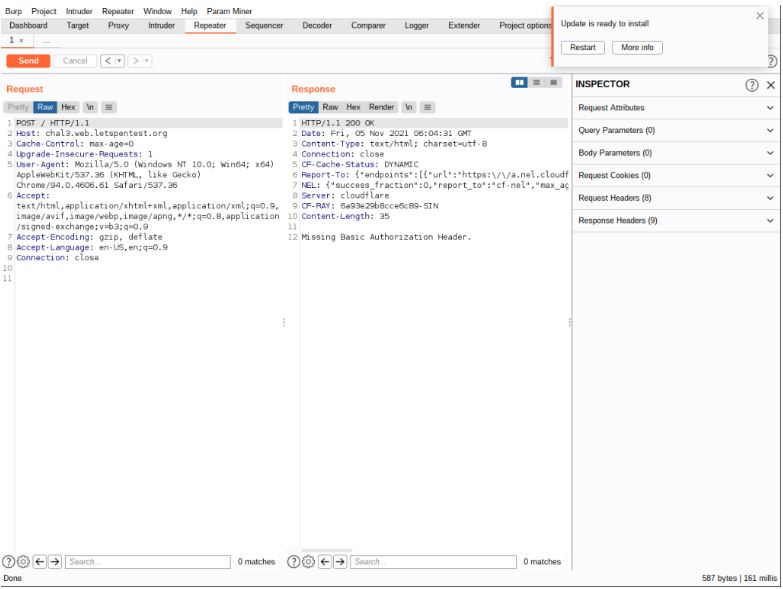
Task: Select the tabbed combined layout icon
Action: tap(553, 83)
